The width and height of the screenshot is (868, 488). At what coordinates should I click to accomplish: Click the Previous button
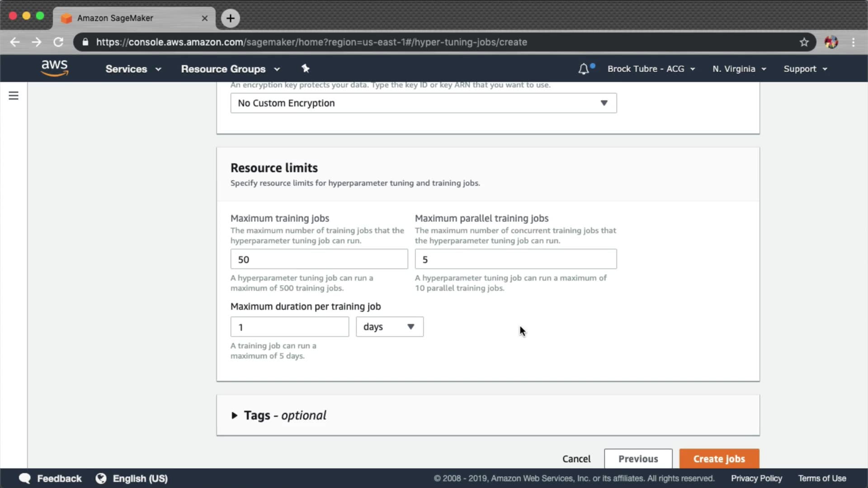tap(638, 459)
